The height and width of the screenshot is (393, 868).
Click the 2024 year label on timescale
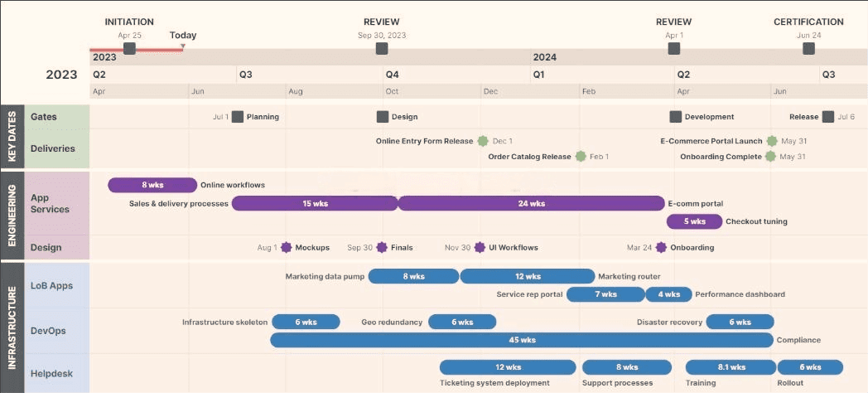tap(545, 57)
